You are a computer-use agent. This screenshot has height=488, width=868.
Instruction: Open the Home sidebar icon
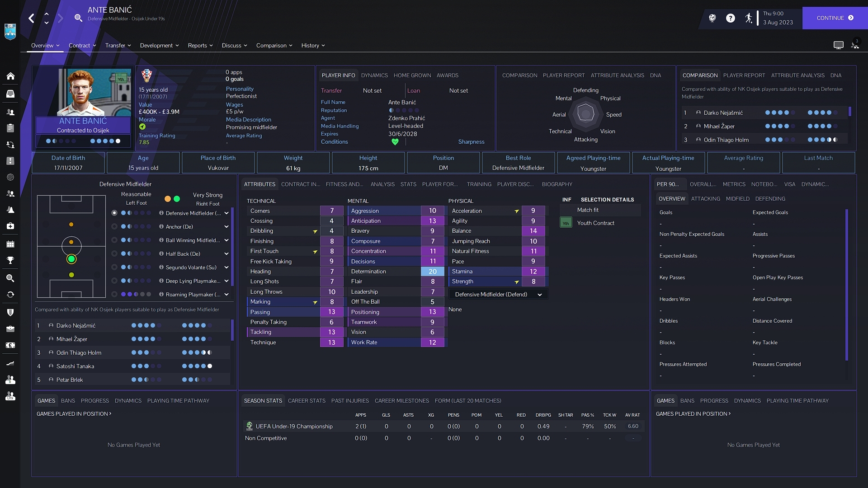(10, 76)
